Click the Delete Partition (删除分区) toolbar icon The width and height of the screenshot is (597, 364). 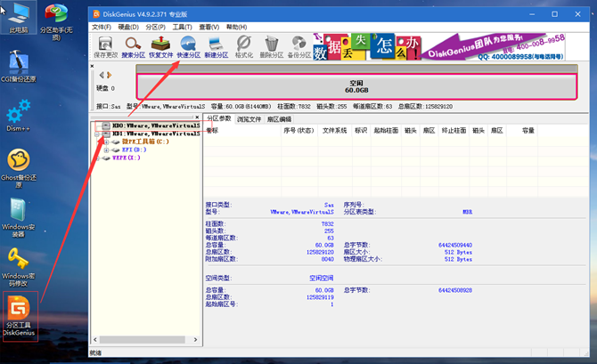click(x=272, y=47)
